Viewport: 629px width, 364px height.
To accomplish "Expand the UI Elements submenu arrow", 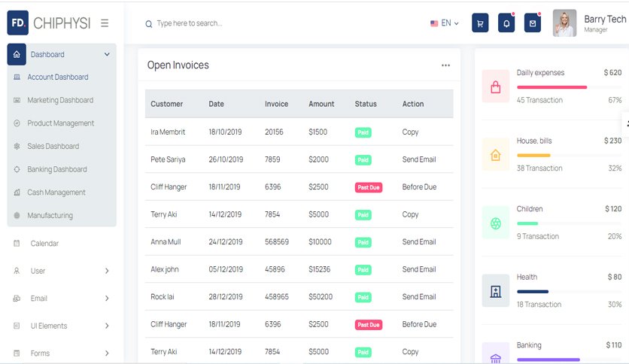I will tap(107, 326).
